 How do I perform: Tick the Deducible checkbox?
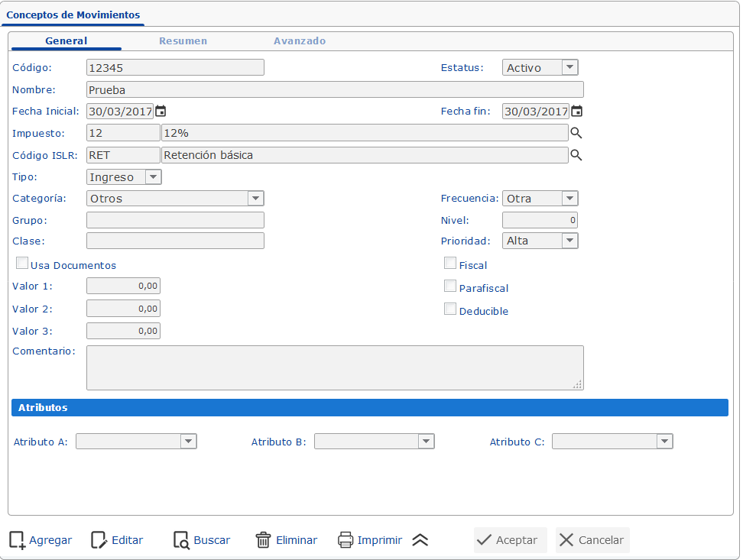click(450, 309)
